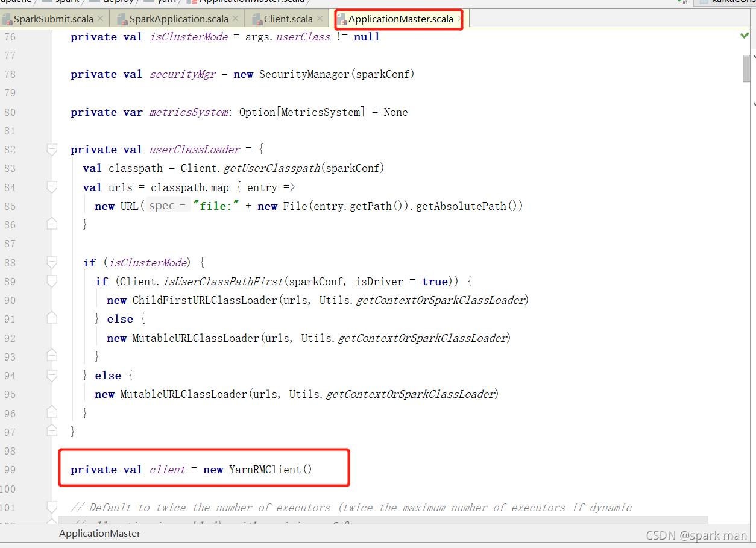Click the ApplicationMaster breadcrumb at the bottom

[99, 534]
